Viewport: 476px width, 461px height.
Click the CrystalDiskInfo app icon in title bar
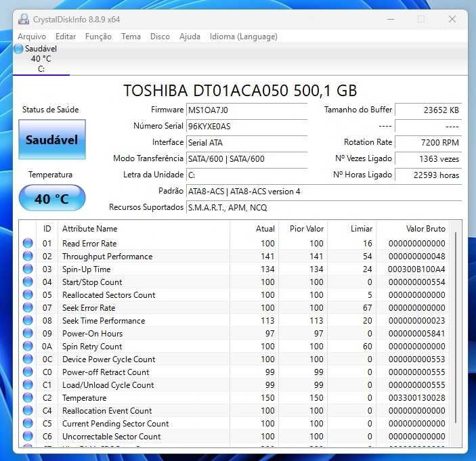(24, 20)
